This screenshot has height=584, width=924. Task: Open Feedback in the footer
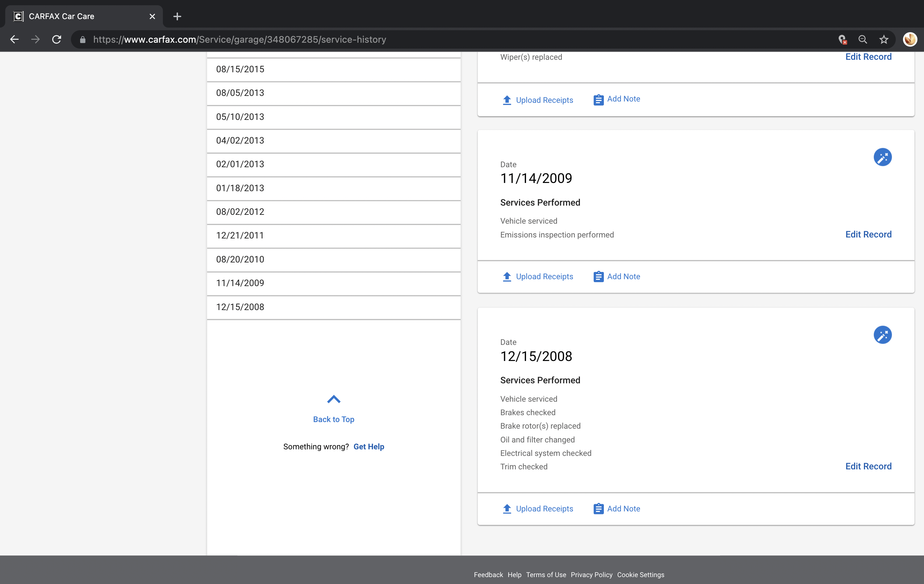pos(488,575)
